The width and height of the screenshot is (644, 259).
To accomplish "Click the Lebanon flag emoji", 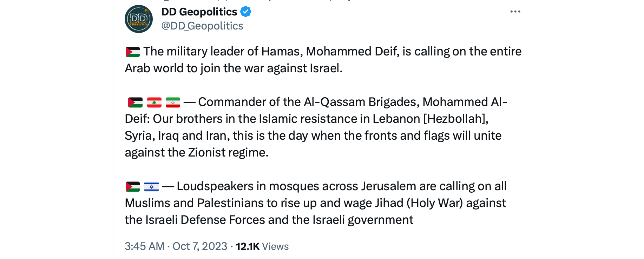I will 154,102.
